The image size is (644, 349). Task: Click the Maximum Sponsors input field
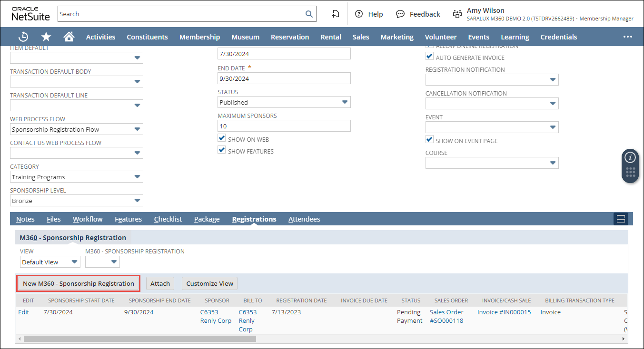[x=284, y=126]
